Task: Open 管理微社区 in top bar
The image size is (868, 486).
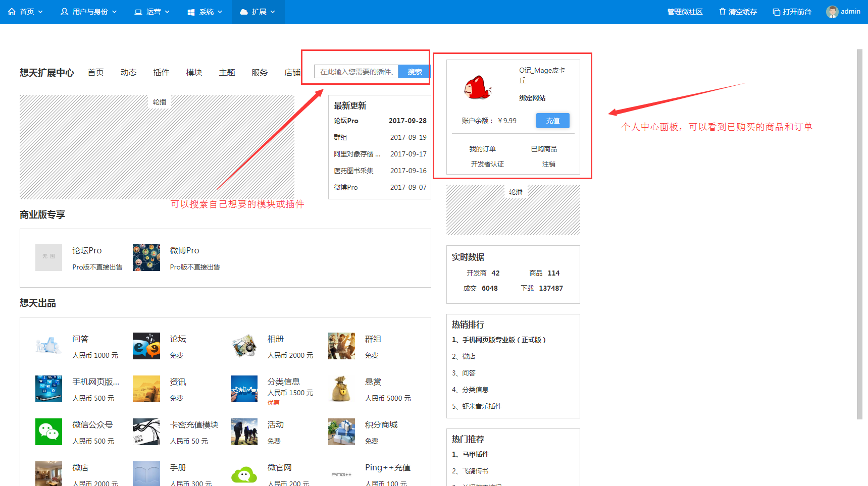Action: tap(685, 12)
